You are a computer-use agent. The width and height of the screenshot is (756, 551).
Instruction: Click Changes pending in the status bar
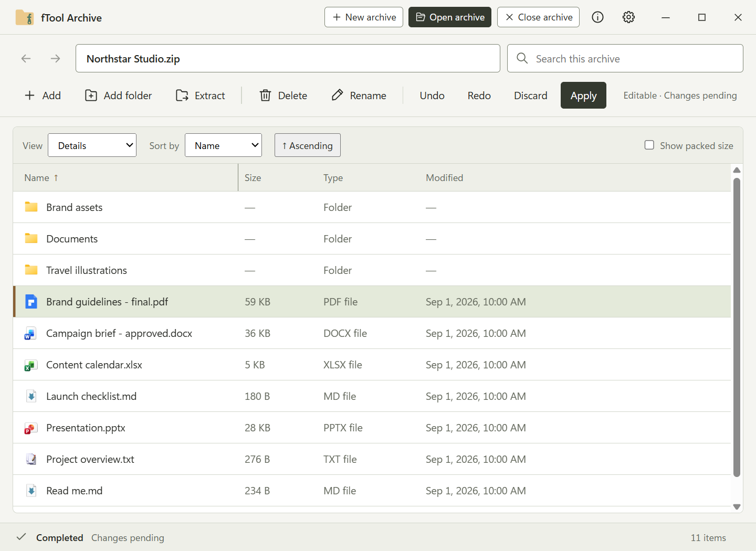[128, 537]
